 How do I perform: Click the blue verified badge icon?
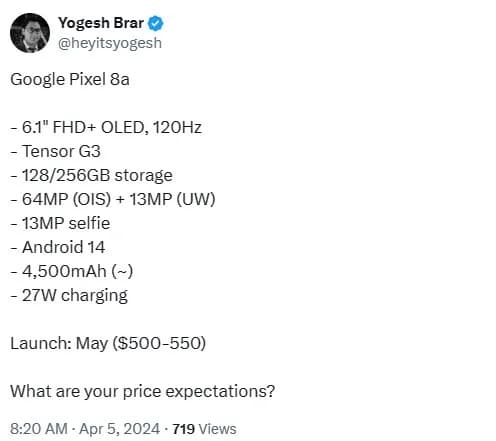pos(155,23)
